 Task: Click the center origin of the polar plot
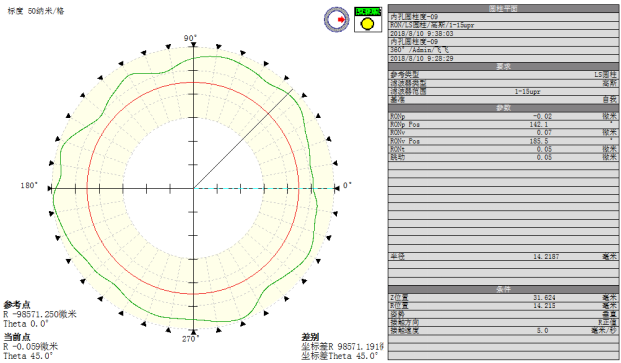(x=193, y=188)
